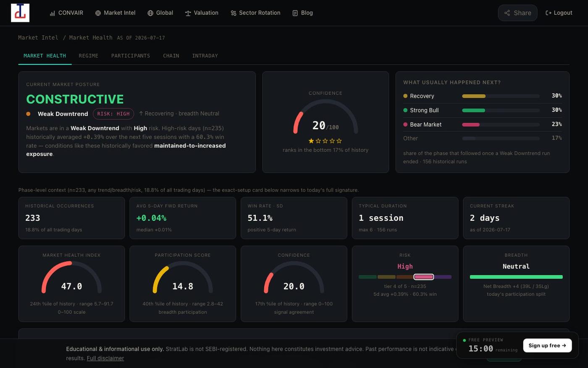Viewport: 588px width, 368px height.
Task: Click the filled first confidence star
Action: (311, 141)
